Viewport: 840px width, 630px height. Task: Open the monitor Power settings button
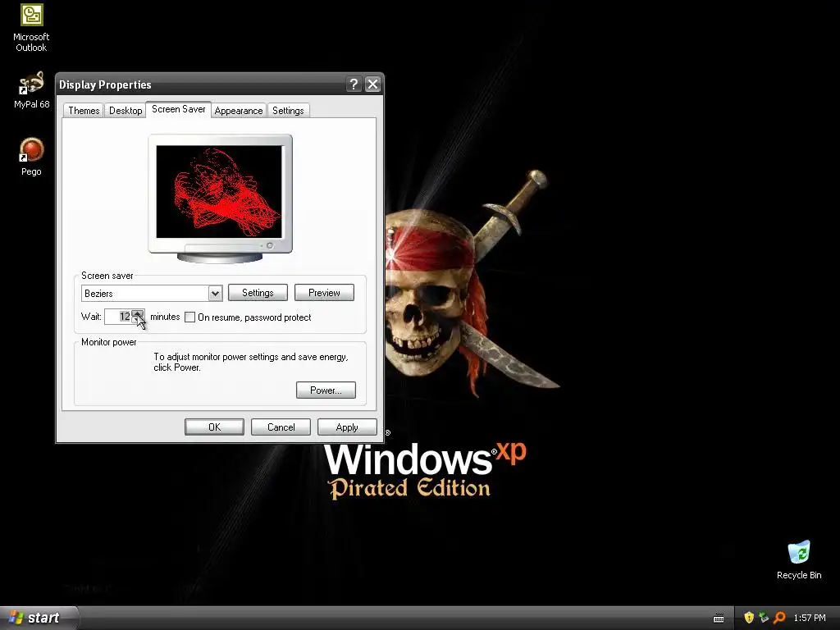[326, 390]
